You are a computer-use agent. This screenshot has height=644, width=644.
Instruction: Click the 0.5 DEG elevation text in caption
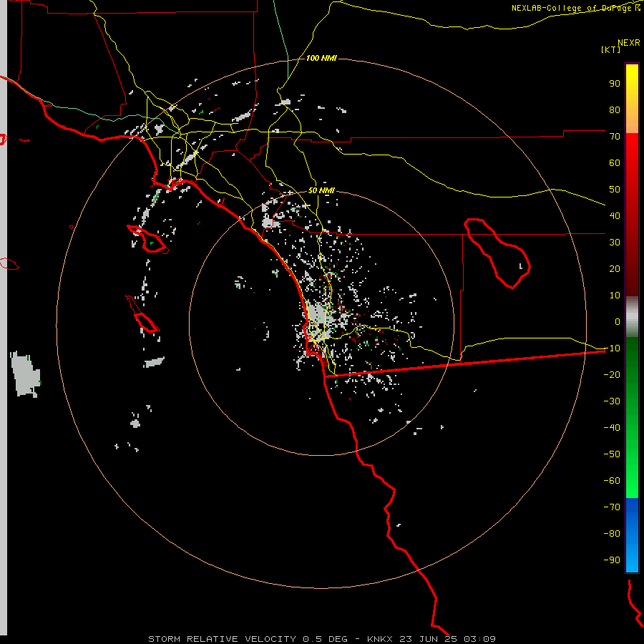(325, 639)
